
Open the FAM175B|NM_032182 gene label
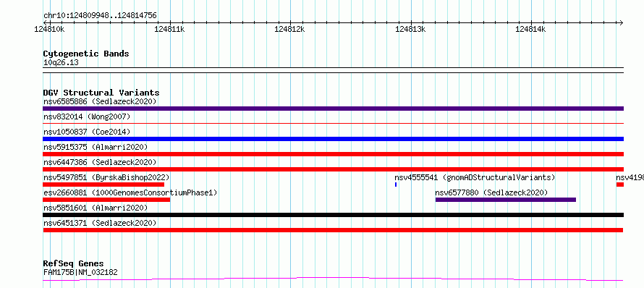(80, 272)
